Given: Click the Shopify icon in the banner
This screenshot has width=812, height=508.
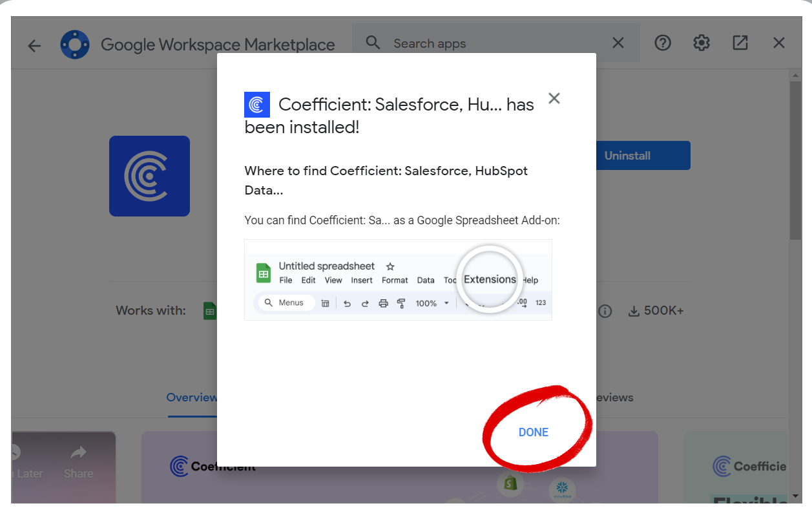Looking at the screenshot, I should coord(512,482).
